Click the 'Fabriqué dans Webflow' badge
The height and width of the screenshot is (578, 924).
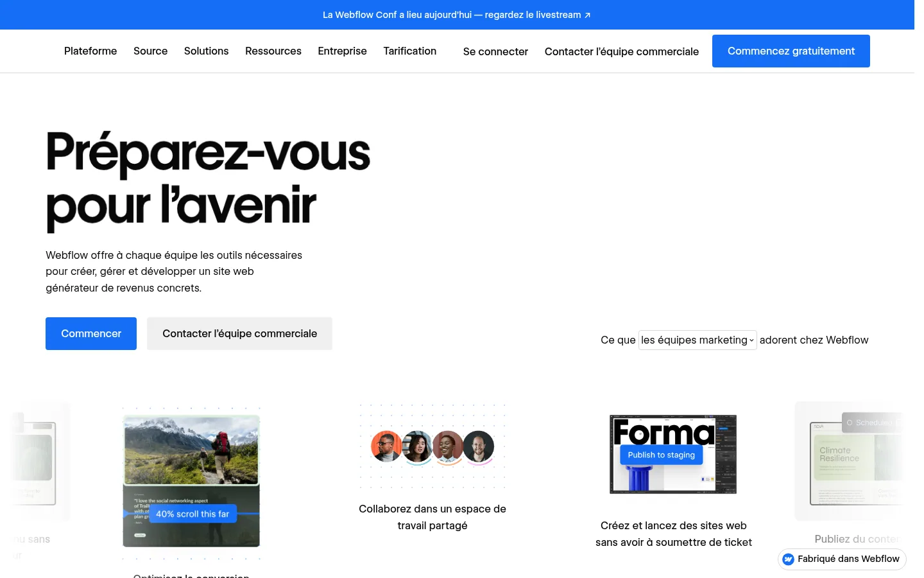click(842, 559)
